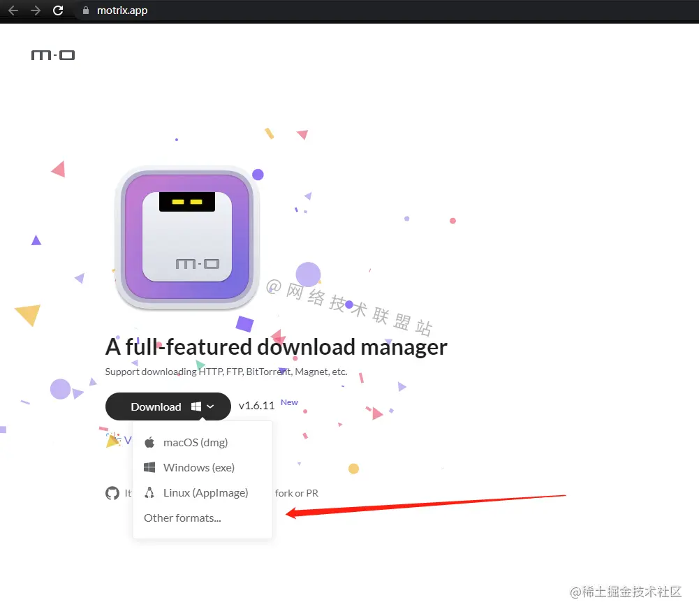Click the Motrix logo in page header
699x616 pixels.
(x=53, y=55)
